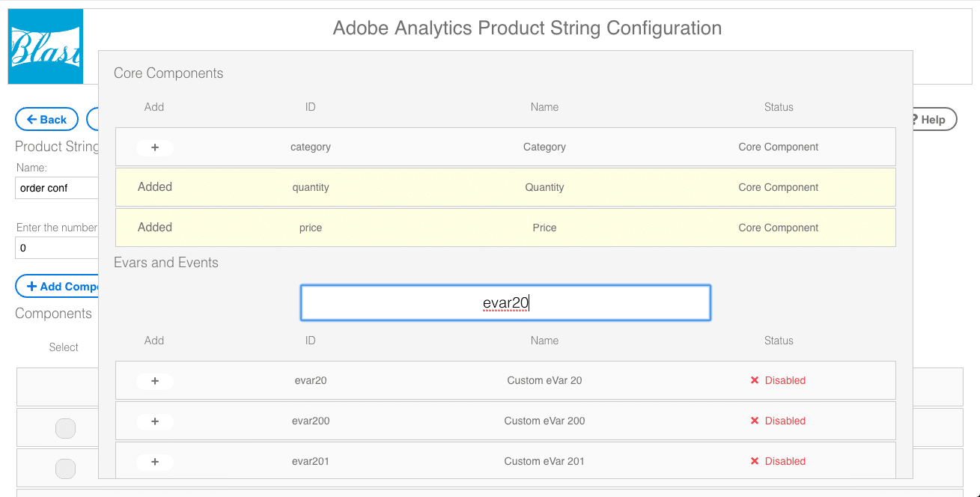Screen dimensions: 980x497
Task: Click the 'price' ID cell
Action: click(311, 228)
